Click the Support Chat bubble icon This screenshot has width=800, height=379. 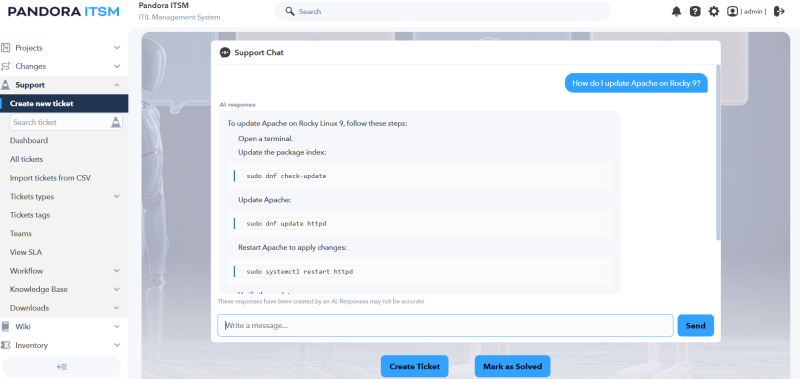point(225,53)
